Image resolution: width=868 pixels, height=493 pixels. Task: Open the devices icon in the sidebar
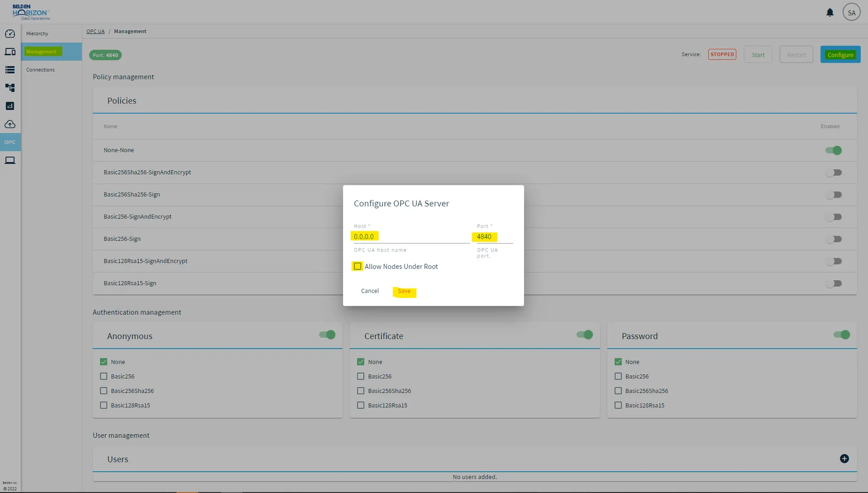click(10, 52)
